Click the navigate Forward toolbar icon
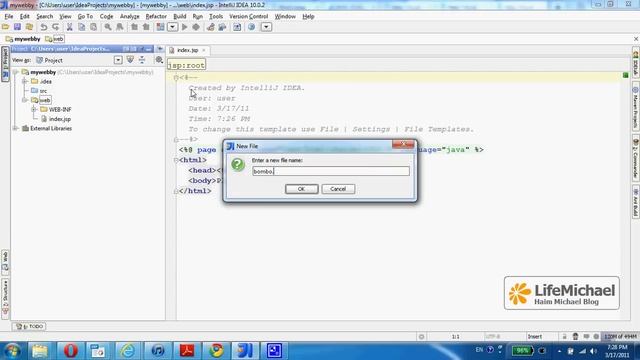 [146, 27]
